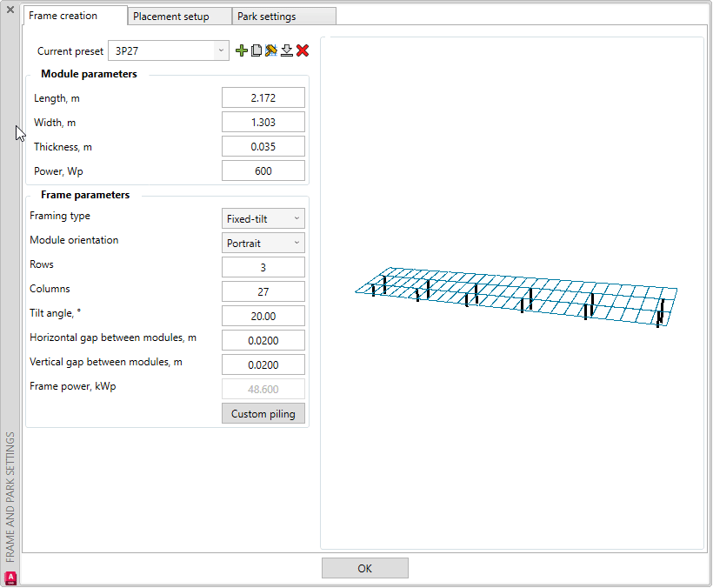The image size is (713, 588).
Task: Open the preset edit hammer tool icon
Action: [271, 50]
